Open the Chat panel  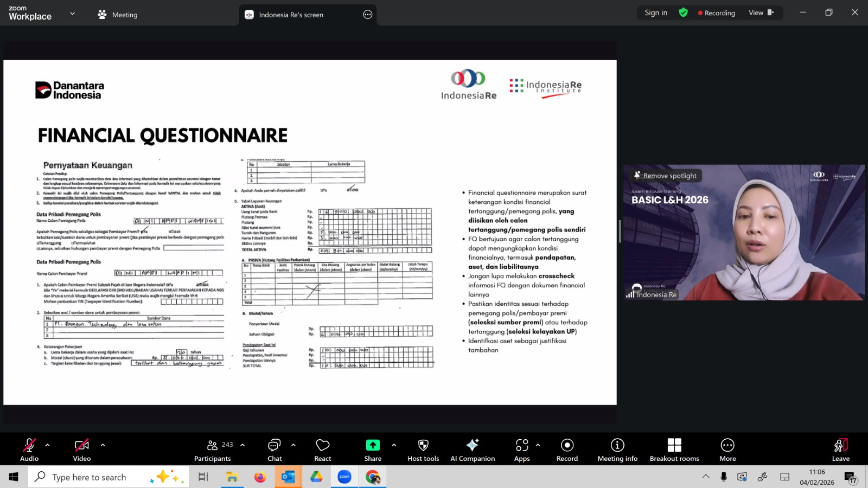point(275,450)
